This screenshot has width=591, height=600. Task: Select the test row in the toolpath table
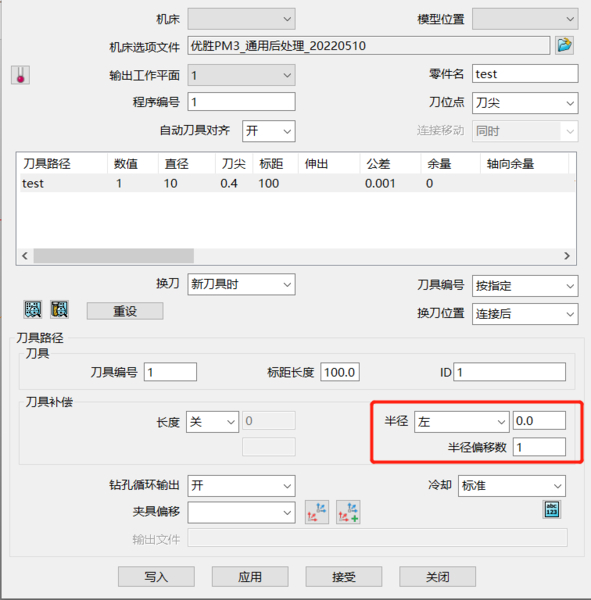tap(297, 183)
